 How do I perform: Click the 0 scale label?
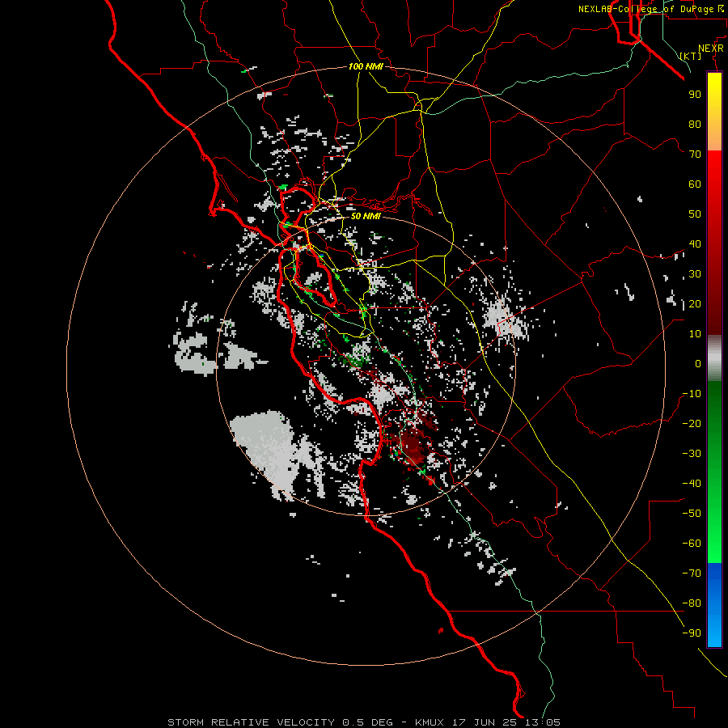point(698,364)
